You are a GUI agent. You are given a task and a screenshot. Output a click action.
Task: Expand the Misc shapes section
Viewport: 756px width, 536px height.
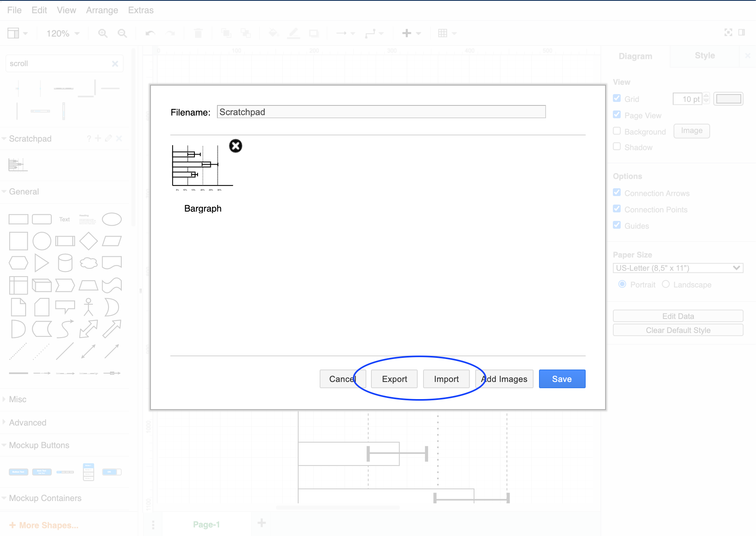coord(17,399)
